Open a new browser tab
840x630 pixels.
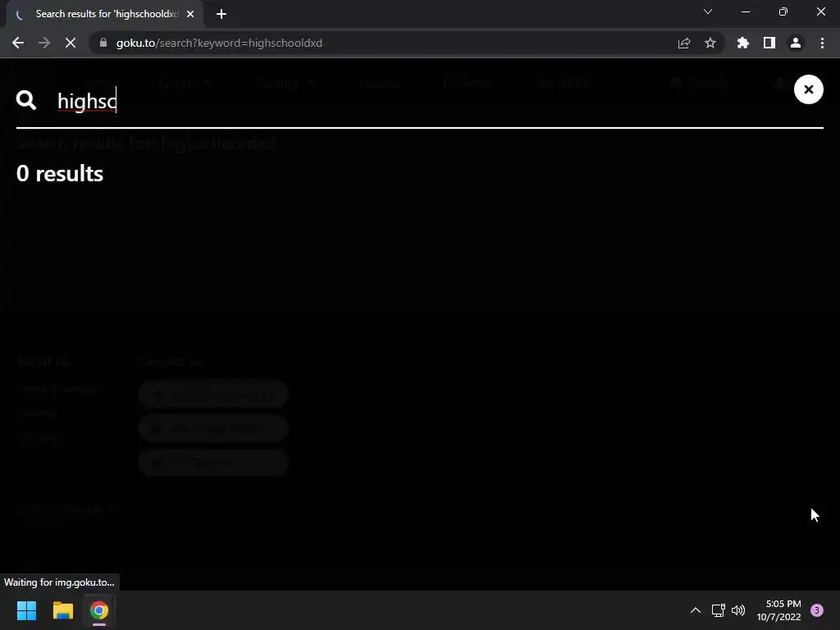tap(221, 14)
